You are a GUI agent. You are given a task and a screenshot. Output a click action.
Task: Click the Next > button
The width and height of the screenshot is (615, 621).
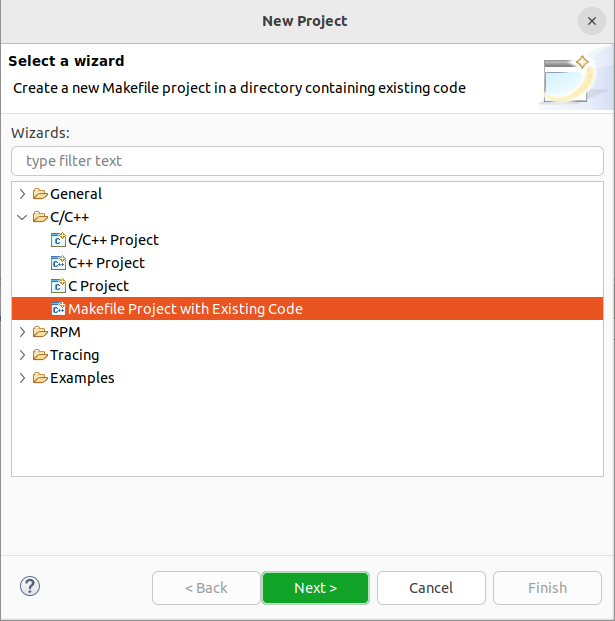(x=315, y=588)
